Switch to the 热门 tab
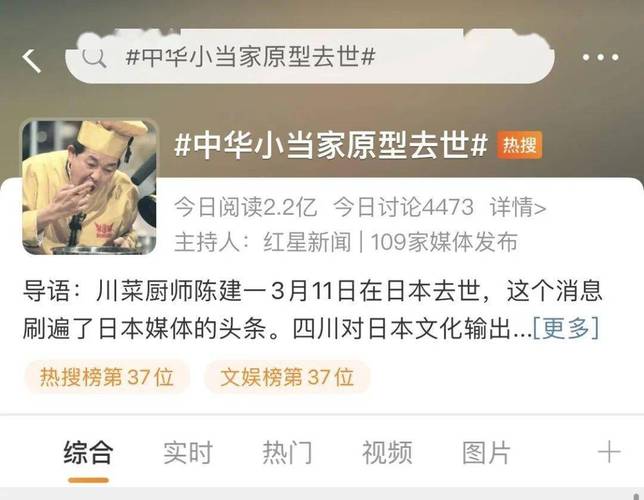 tap(287, 452)
